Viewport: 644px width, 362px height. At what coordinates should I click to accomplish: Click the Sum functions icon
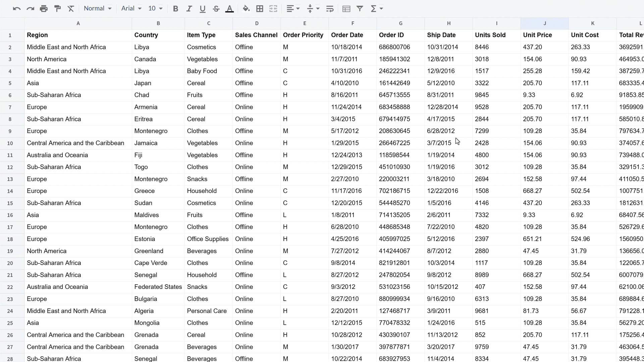(373, 9)
